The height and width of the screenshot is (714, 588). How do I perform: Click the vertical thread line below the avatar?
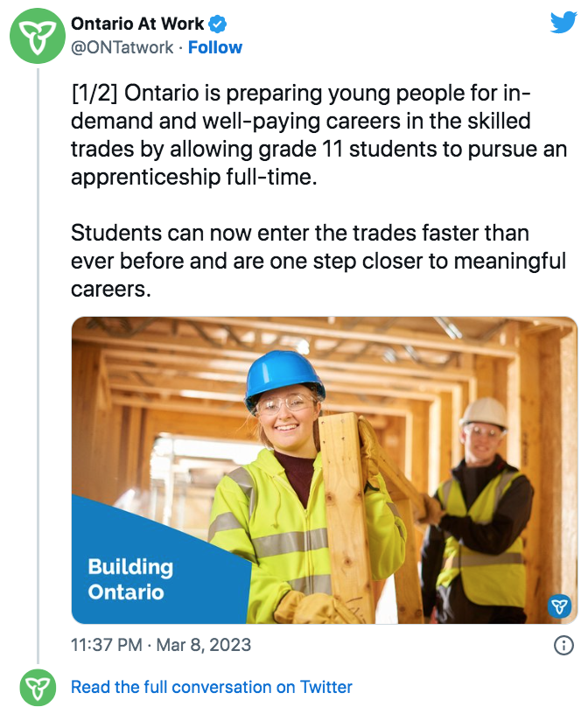tap(36, 350)
